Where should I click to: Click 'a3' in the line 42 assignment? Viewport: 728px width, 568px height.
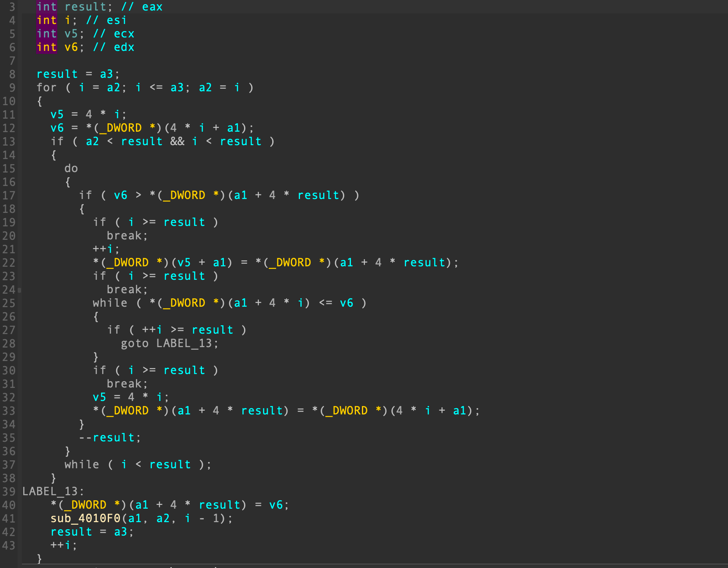tap(121, 532)
